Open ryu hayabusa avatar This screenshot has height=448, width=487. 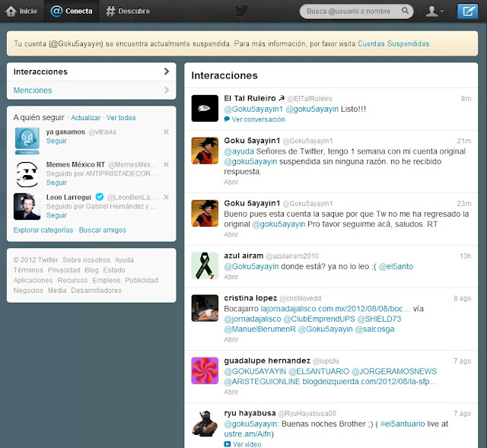(205, 423)
